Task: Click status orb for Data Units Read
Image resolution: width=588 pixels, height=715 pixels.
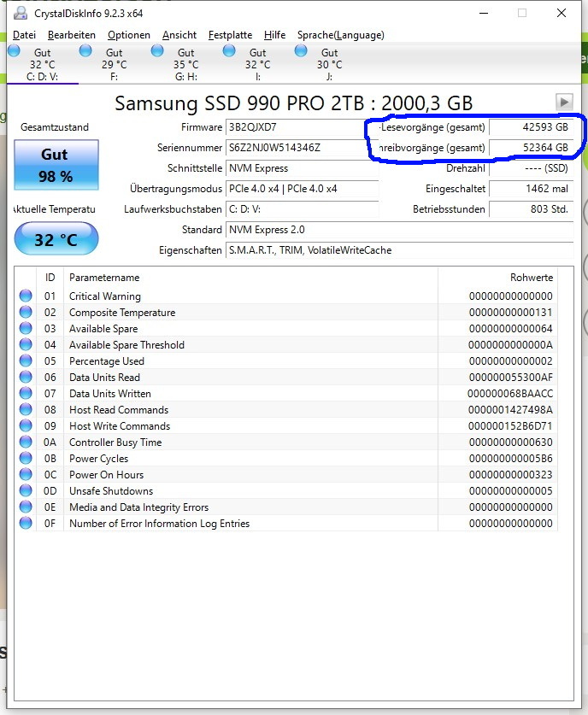Action: 26,377
